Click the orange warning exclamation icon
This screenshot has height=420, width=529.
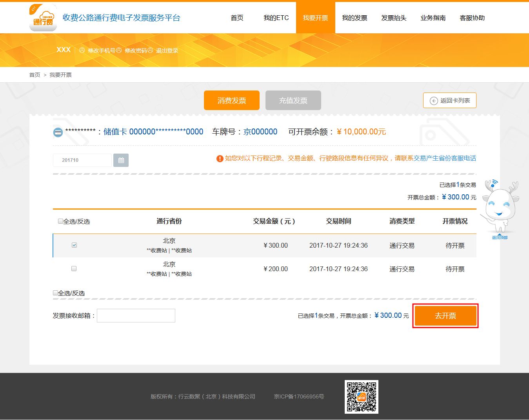(220, 159)
